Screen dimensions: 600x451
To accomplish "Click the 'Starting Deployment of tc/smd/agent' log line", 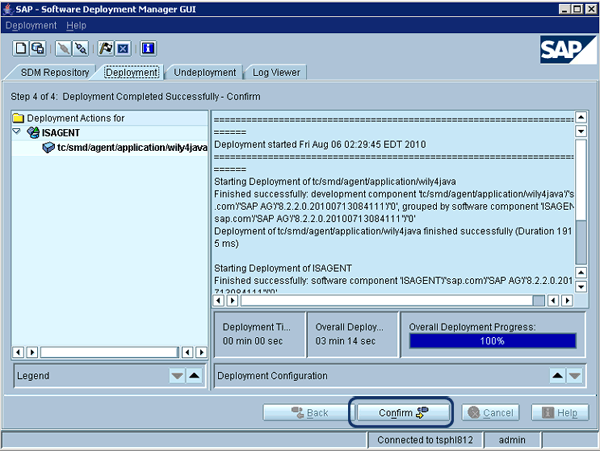I will point(335,181).
